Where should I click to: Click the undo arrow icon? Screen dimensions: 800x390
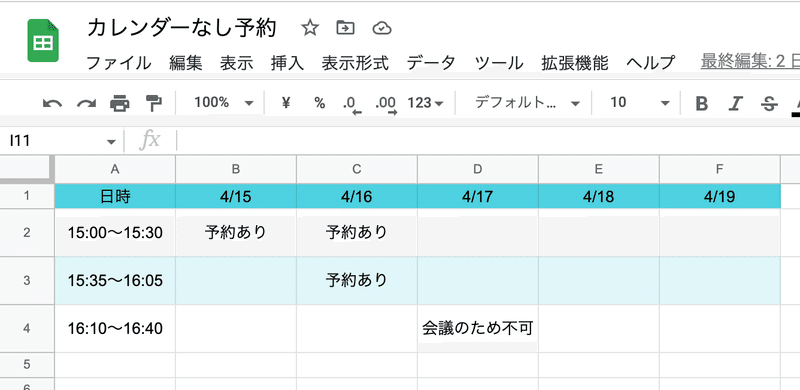click(x=52, y=104)
